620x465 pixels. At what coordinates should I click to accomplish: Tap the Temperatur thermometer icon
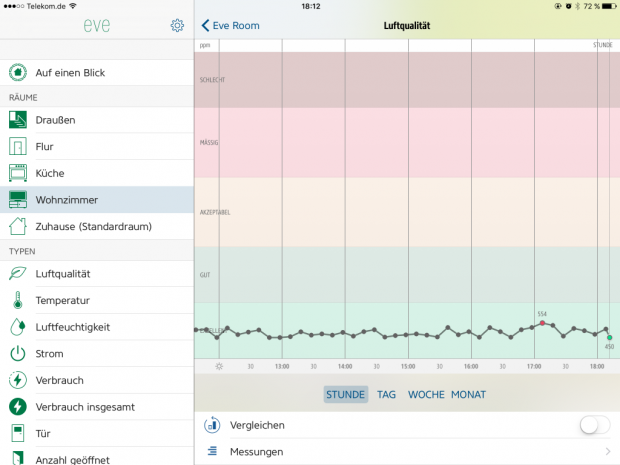point(18,300)
